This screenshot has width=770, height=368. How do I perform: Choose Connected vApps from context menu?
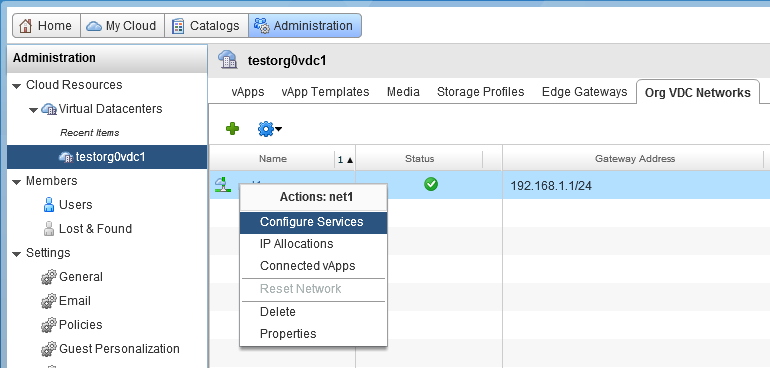coord(313,266)
